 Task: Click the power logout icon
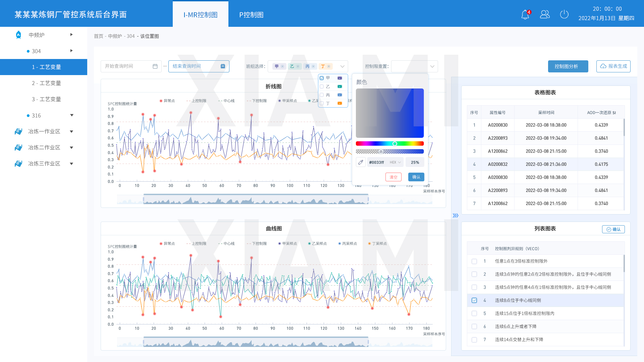coord(564,14)
